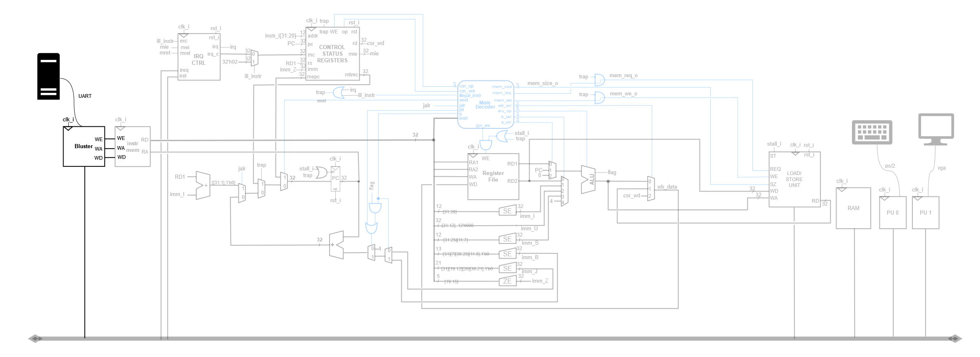Click the OR gate with stall_i and trap near PC
The image size is (980, 357).
coord(321,172)
